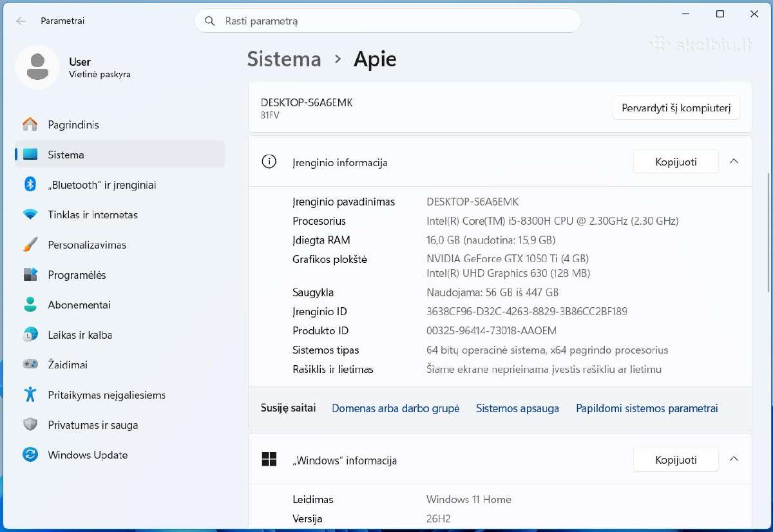Screen dimensions: 773x532
Task: Open Domenas arba darbo grupė link
Action: coord(396,408)
